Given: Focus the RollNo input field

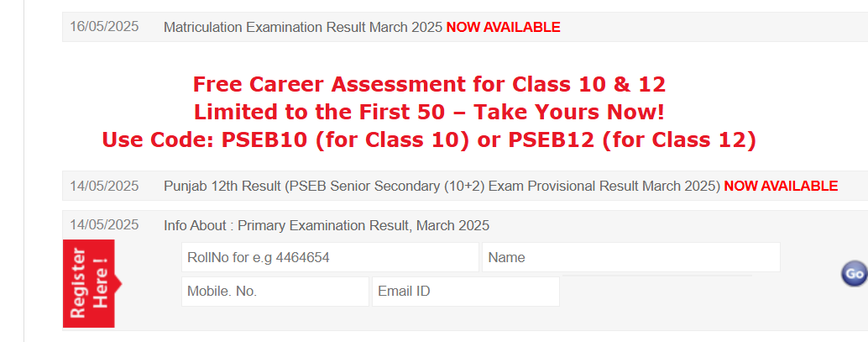Looking at the screenshot, I should [x=330, y=257].
